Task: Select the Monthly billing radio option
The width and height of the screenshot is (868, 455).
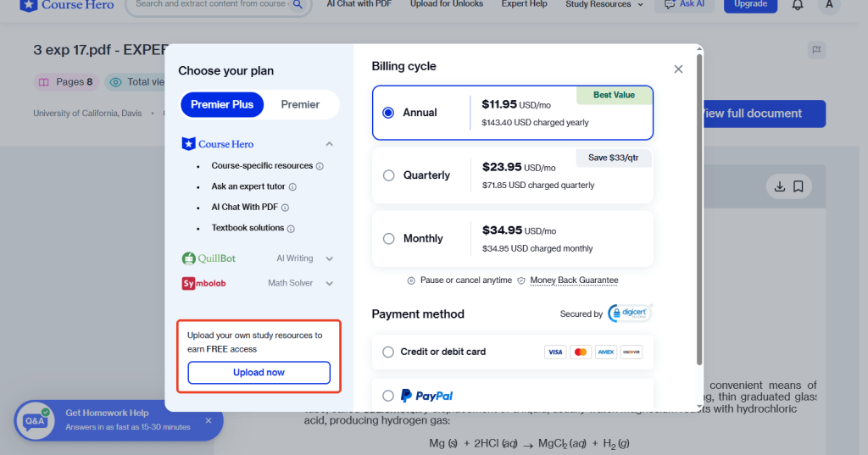Action: (389, 239)
